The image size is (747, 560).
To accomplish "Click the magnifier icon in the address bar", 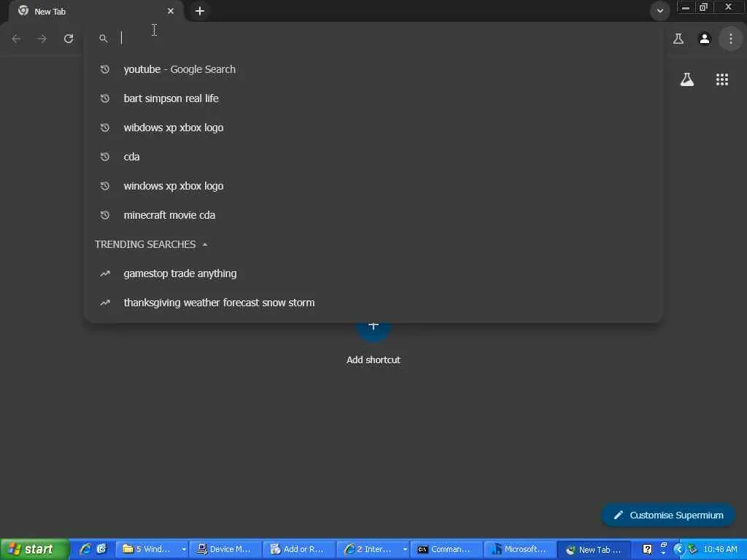I will click(x=104, y=39).
